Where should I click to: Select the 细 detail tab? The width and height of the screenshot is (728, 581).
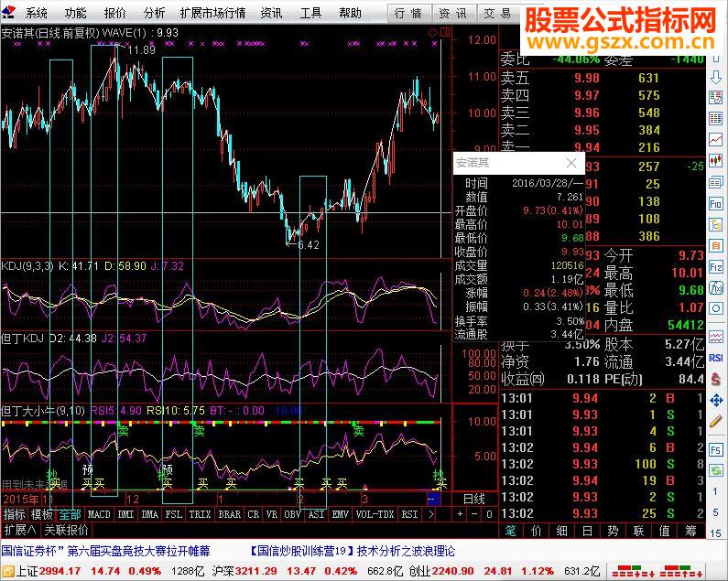(561, 531)
